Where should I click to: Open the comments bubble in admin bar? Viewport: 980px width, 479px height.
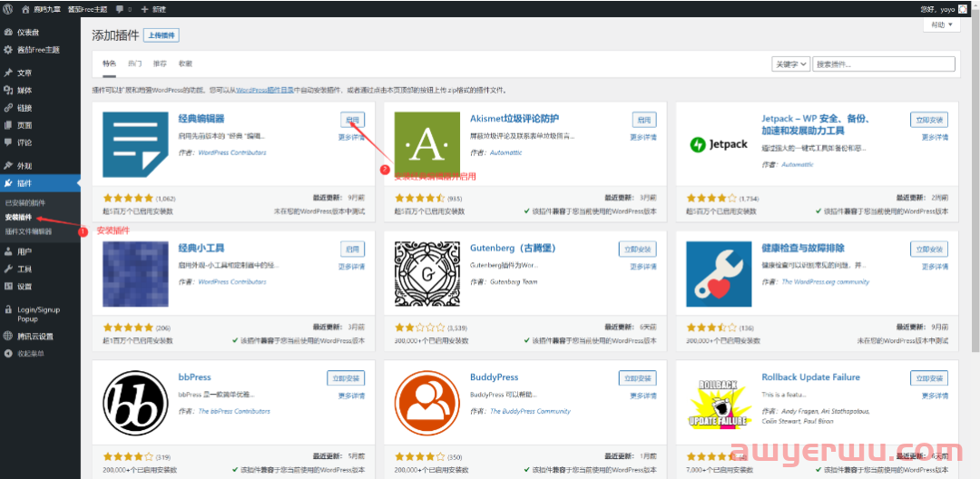pyautogui.click(x=120, y=10)
